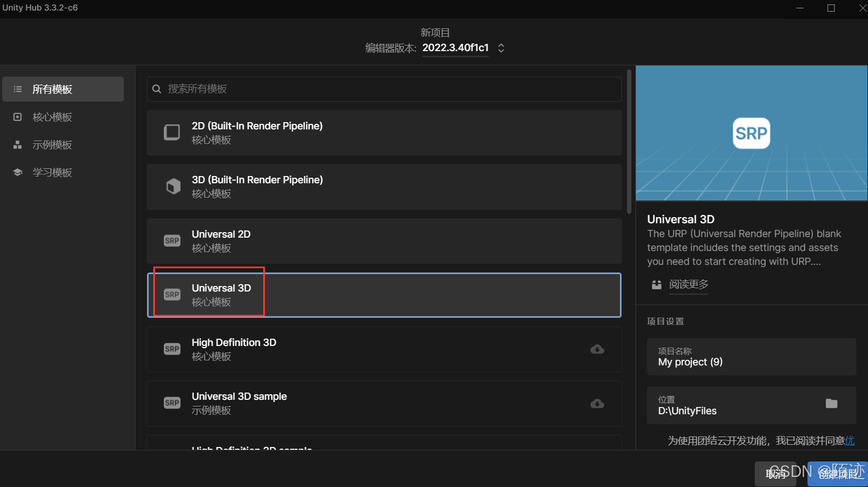Screen dimensions: 868x487
Task: Click the SRP icon of High Definition 3D
Action: click(x=172, y=349)
